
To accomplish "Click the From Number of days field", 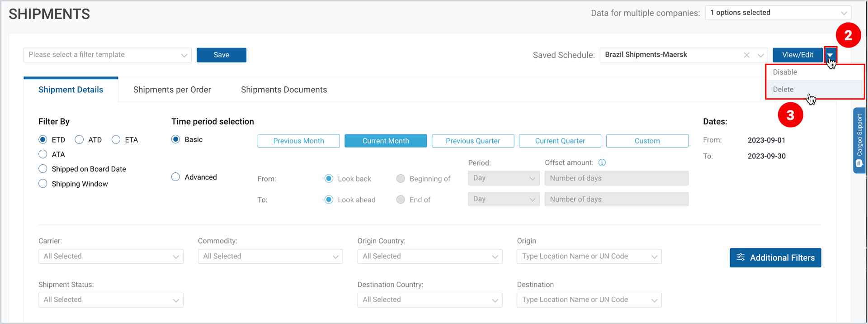I will (617, 178).
